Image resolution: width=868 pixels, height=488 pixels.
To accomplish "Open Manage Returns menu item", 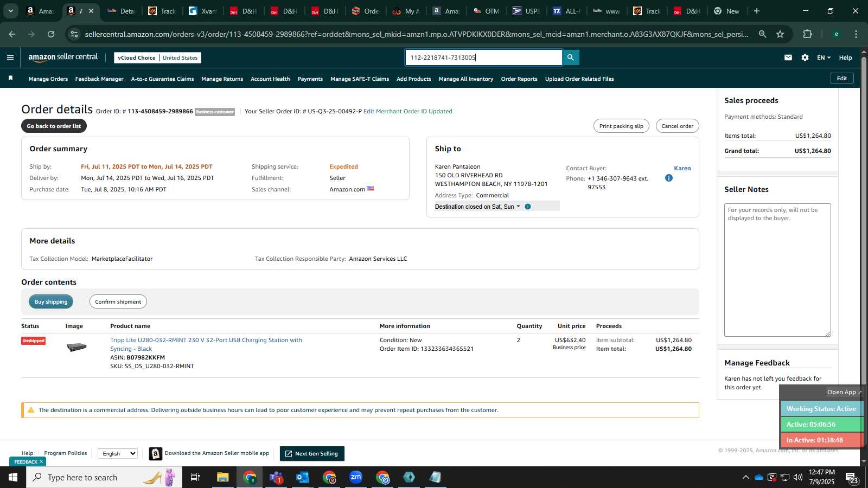I will pyautogui.click(x=222, y=79).
